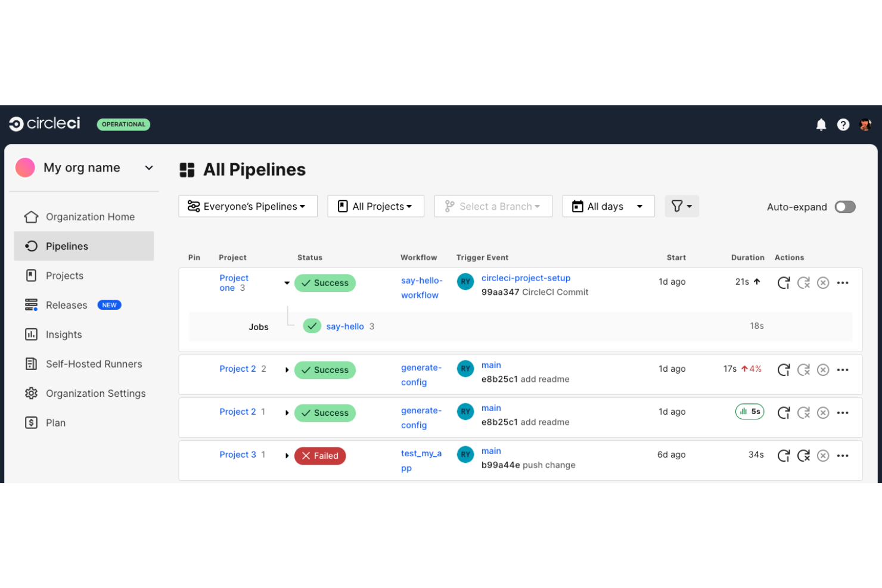
Task: View the e8b25c1 add readme commit
Action: (x=526, y=379)
